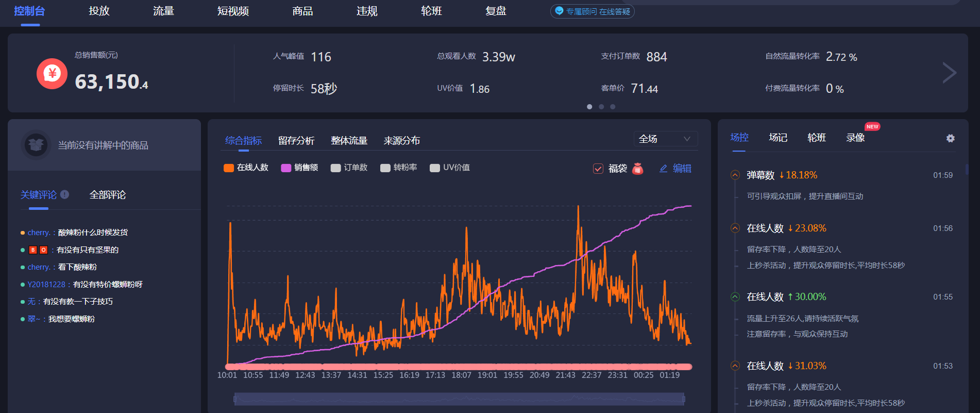This screenshot has width=980, height=413.
Task: Open the 控制台 top tab
Action: 29,11
